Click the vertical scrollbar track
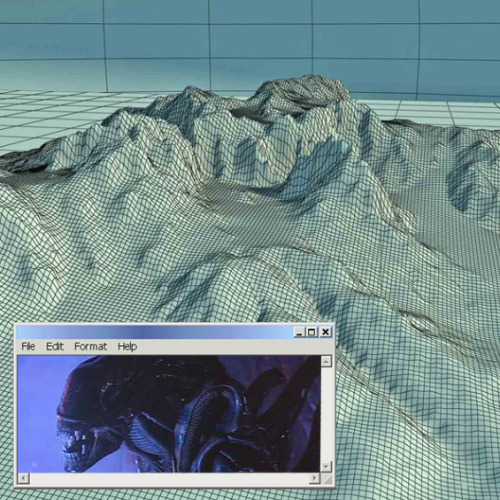 pos(326,414)
